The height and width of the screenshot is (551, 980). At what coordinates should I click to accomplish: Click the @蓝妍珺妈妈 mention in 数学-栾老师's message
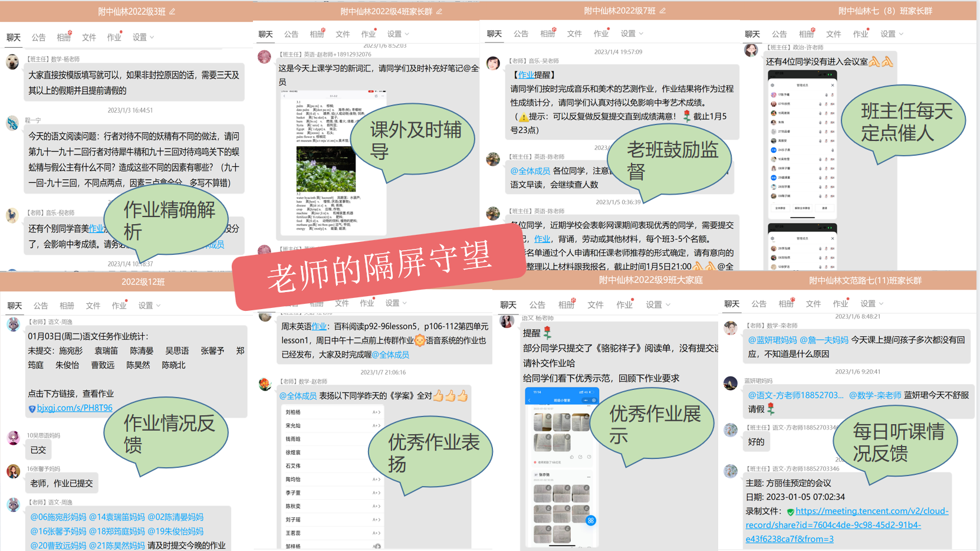click(772, 340)
